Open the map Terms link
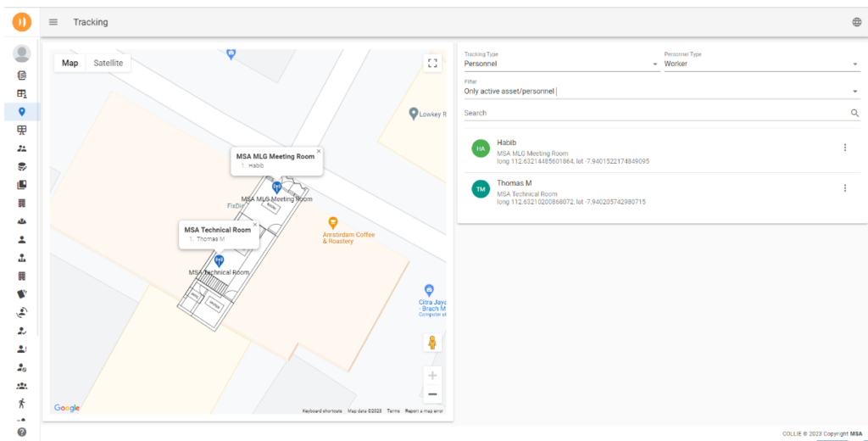868x441 pixels. (393, 411)
